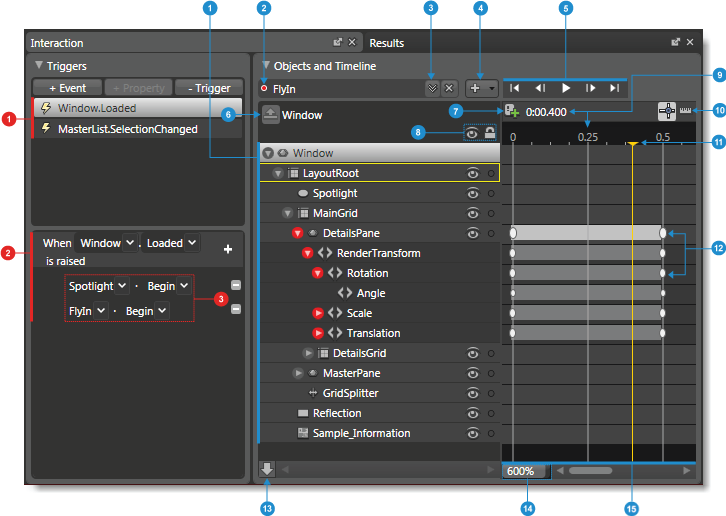Image resolution: width=726 pixels, height=516 pixels.
Task: Collapse the Triggers section
Action: [39, 65]
